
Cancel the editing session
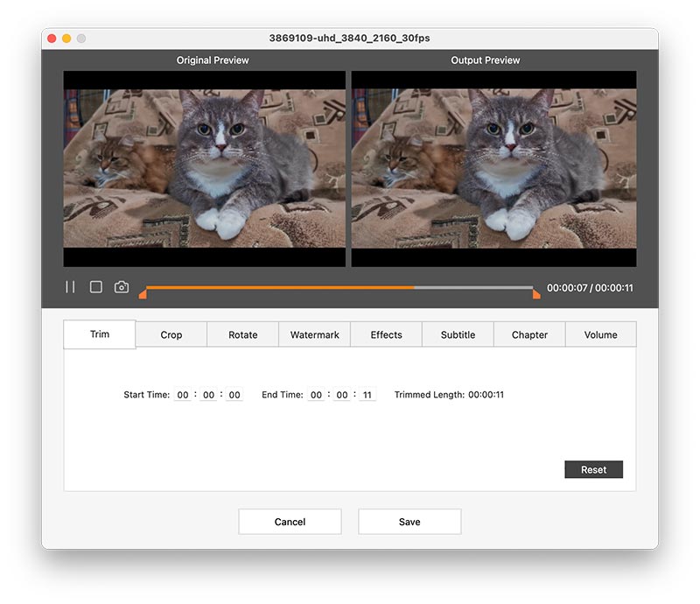point(290,521)
